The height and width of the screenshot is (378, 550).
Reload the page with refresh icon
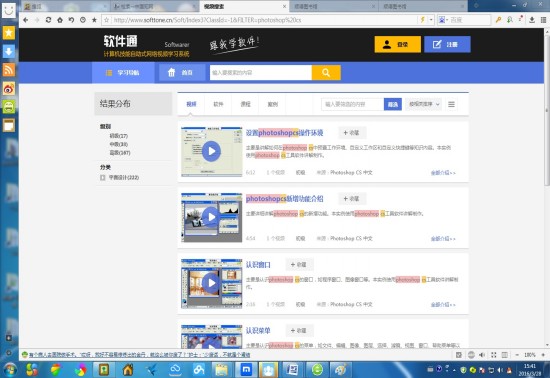(48, 20)
